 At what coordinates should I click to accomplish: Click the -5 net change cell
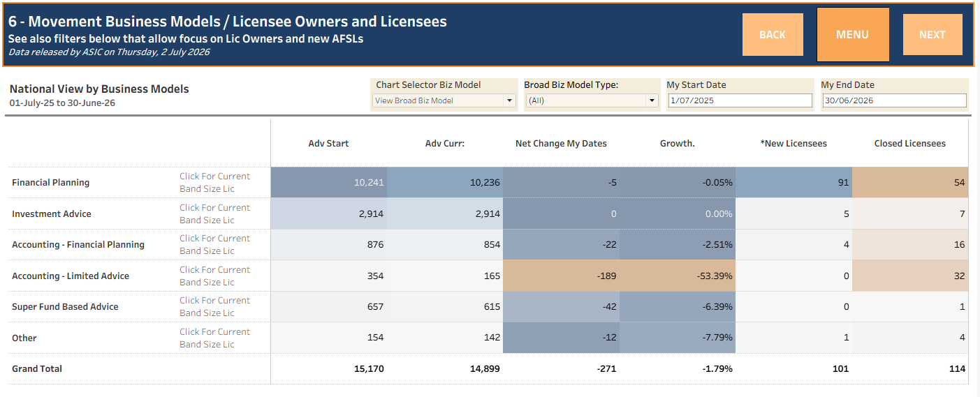(561, 182)
